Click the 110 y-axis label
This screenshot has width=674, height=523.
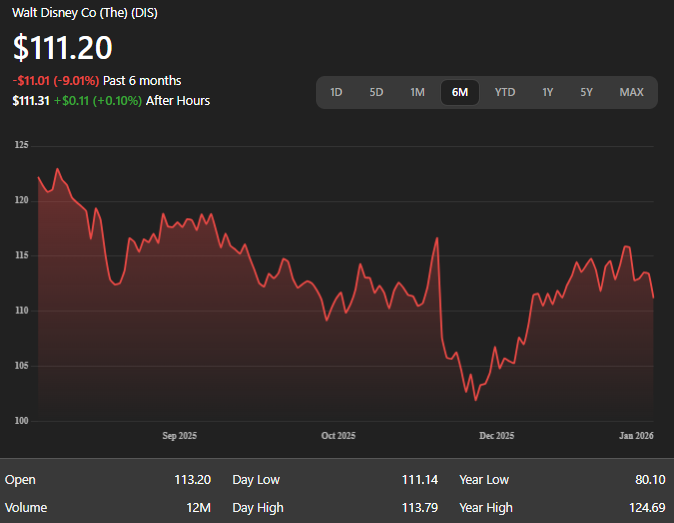click(21, 310)
